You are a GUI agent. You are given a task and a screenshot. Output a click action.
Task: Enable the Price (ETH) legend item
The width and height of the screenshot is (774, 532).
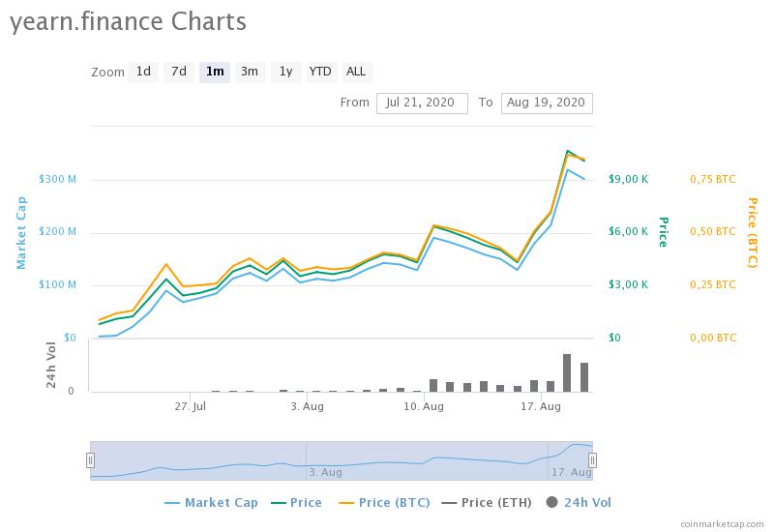pyautogui.click(x=487, y=503)
